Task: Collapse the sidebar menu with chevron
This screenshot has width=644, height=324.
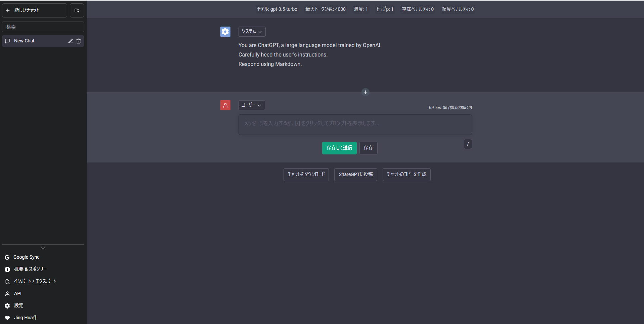Action: click(43, 248)
